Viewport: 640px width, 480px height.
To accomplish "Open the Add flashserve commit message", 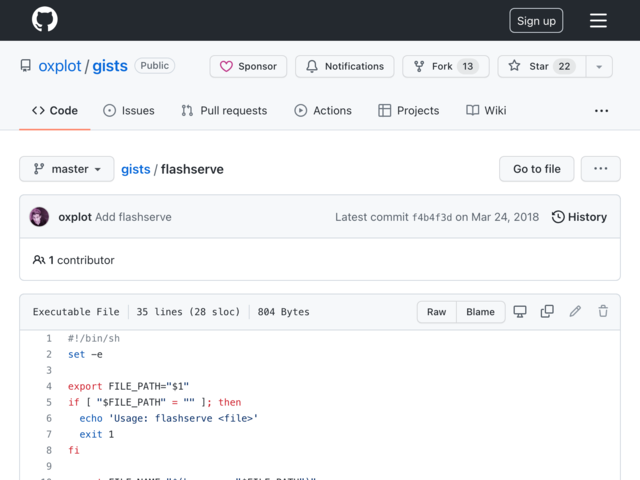I will [x=133, y=217].
